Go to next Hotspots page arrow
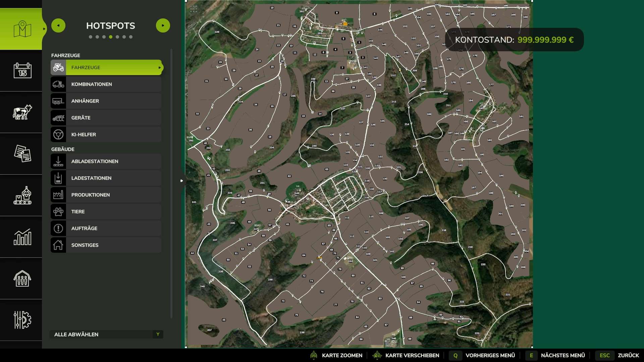This screenshot has width=644, height=362. 163,25
